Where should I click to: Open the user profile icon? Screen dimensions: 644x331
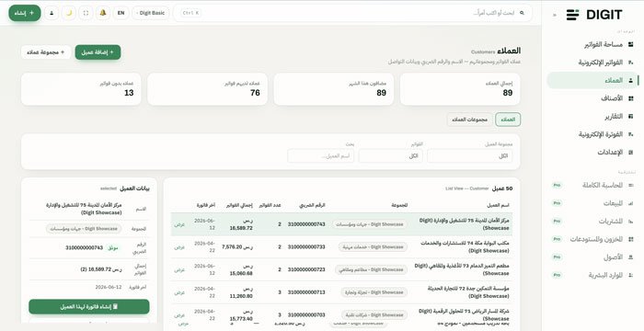click(52, 13)
